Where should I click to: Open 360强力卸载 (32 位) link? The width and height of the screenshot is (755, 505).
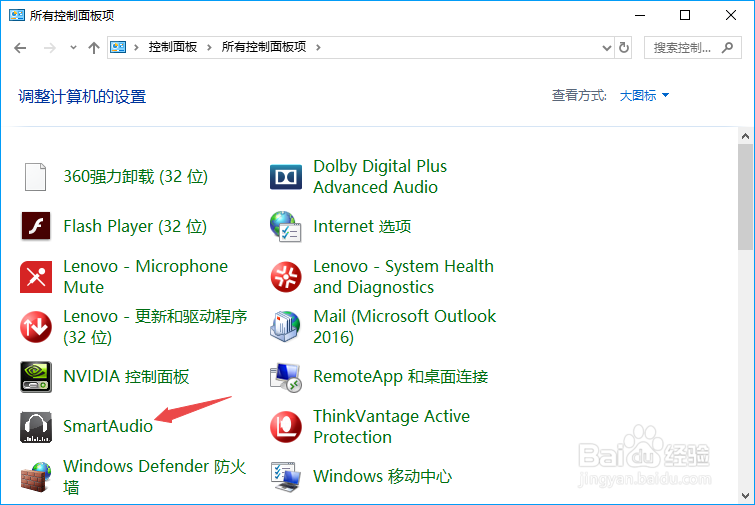pos(136,177)
